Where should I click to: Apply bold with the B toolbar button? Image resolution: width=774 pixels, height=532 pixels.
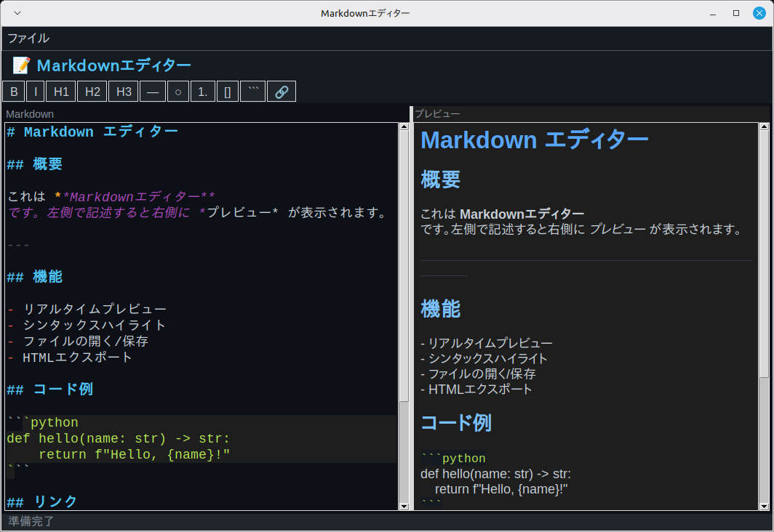pos(14,92)
